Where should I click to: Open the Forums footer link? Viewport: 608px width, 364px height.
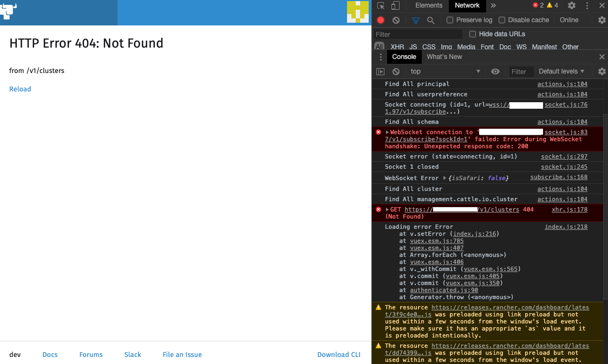click(x=91, y=355)
